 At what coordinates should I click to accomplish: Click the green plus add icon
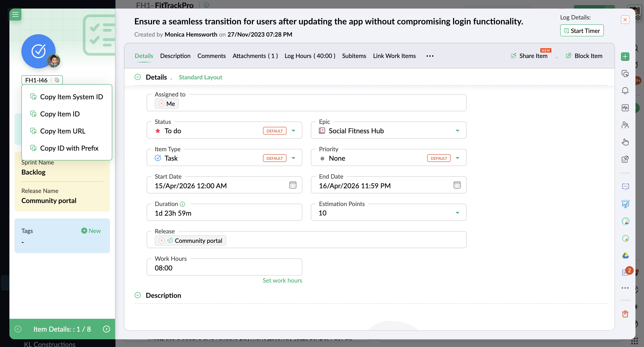click(625, 56)
